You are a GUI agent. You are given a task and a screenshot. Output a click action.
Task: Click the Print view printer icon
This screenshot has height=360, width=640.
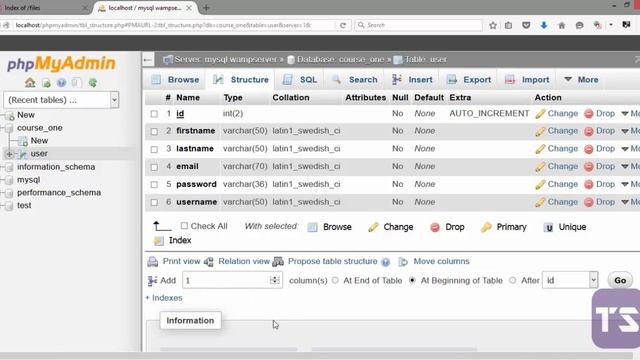[153, 262]
